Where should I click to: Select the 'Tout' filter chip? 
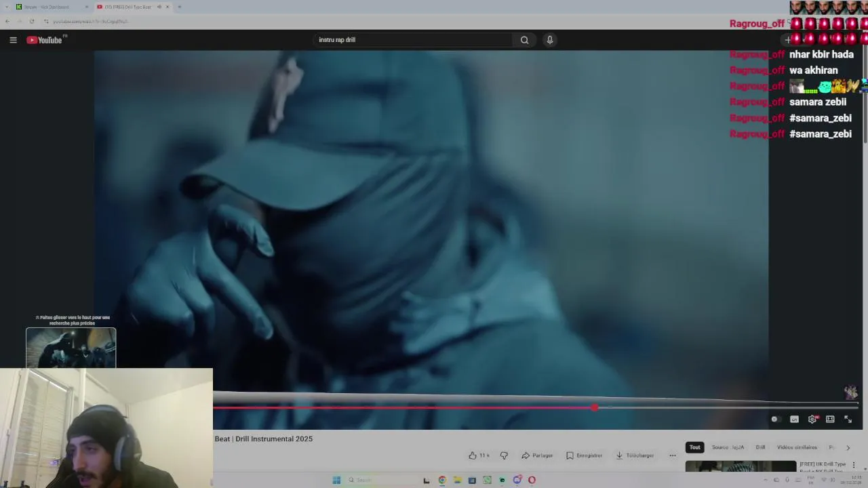coord(695,447)
